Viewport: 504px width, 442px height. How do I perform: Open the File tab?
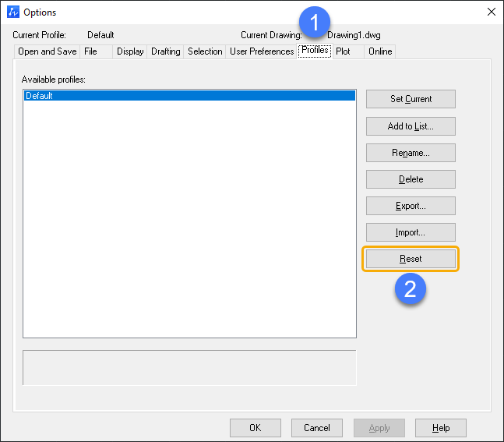(96, 51)
